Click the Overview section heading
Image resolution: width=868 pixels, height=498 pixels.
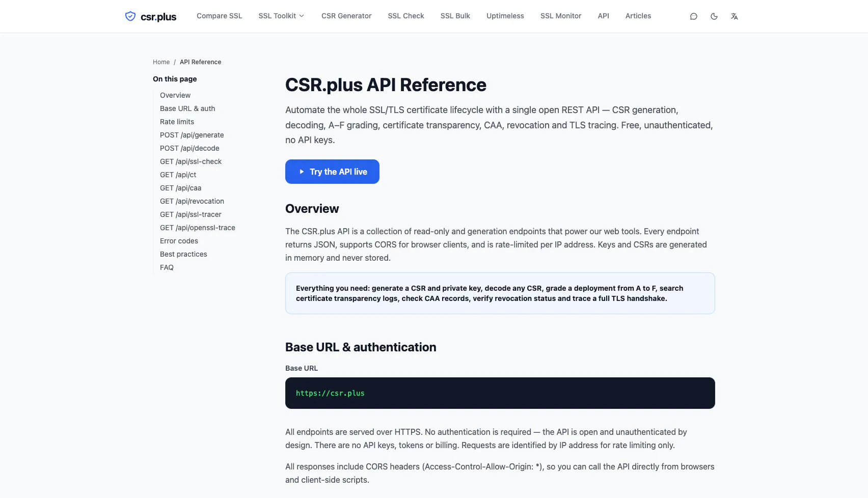(x=312, y=209)
